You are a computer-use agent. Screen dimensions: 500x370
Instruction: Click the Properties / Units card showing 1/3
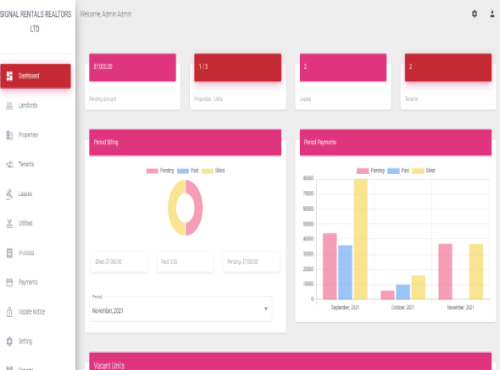[238, 82]
